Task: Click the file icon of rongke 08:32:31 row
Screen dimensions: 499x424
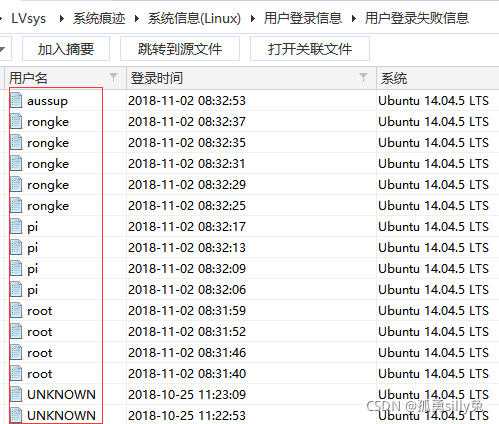Action: [x=16, y=163]
